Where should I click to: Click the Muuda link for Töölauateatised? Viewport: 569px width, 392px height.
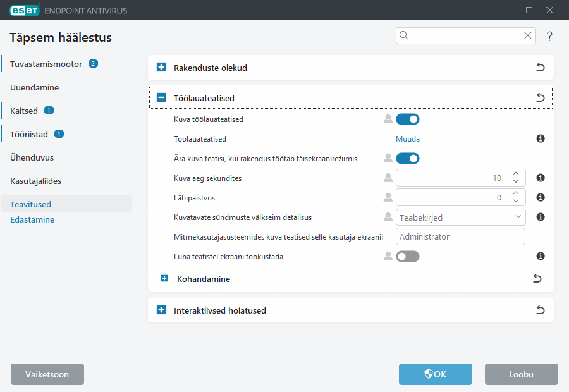point(408,138)
